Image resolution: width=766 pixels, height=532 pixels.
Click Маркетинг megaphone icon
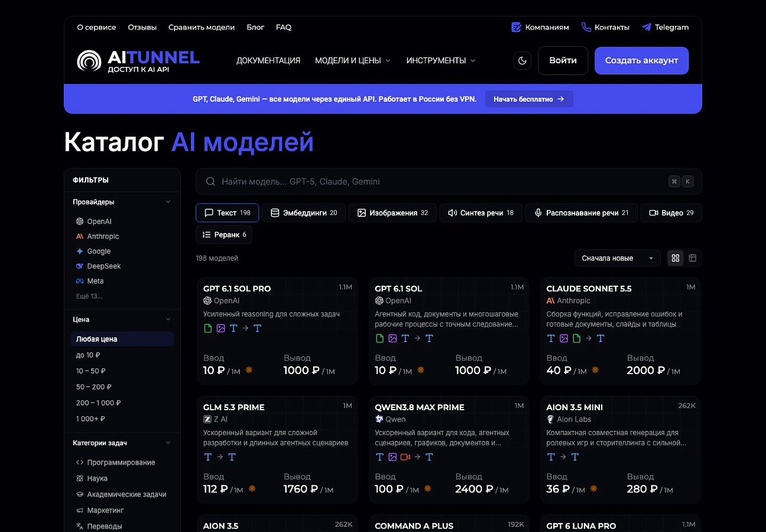tap(80, 510)
